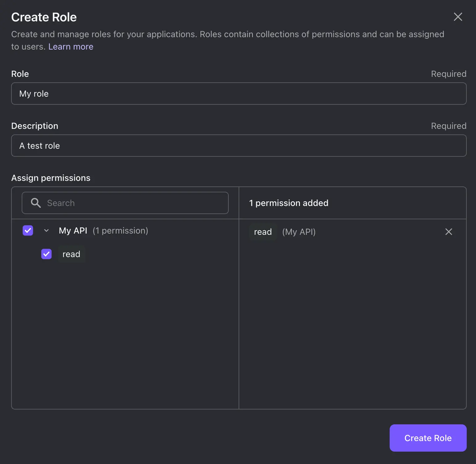The height and width of the screenshot is (464, 476).
Task: Click the Create Role button
Action: coord(428,438)
